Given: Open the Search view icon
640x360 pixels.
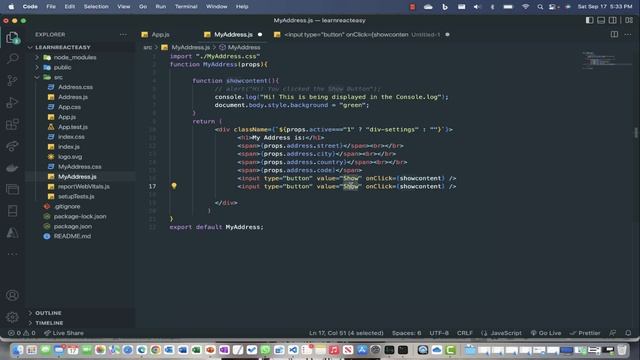Looking at the screenshot, I should 12,58.
